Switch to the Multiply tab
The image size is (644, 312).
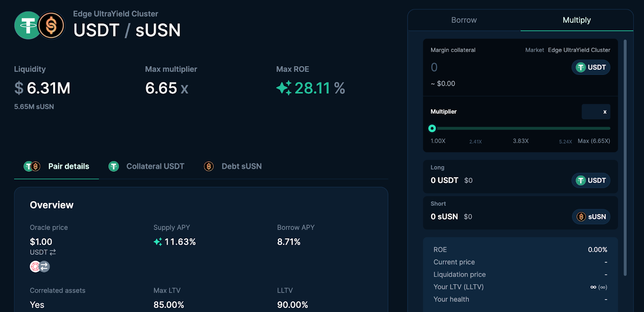pos(577,20)
